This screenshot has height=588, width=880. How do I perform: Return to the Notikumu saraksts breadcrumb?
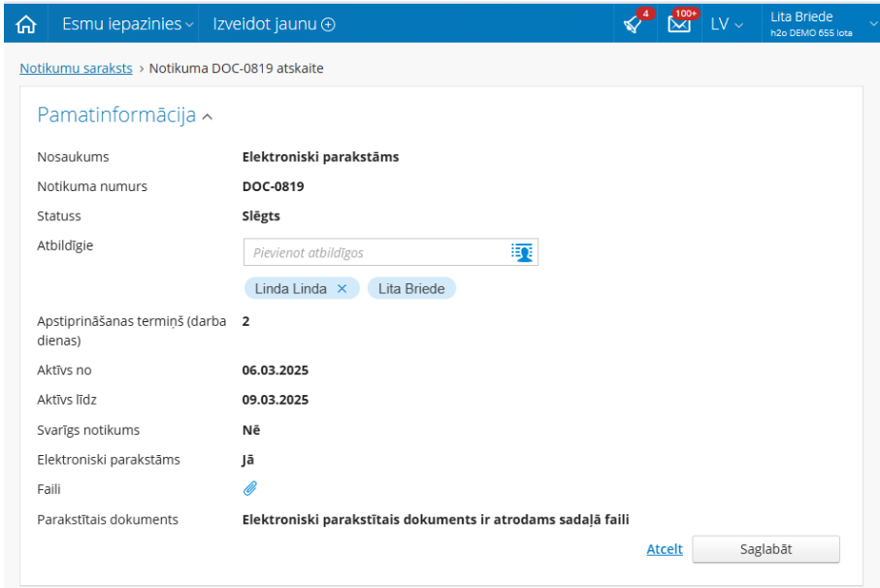click(76, 68)
